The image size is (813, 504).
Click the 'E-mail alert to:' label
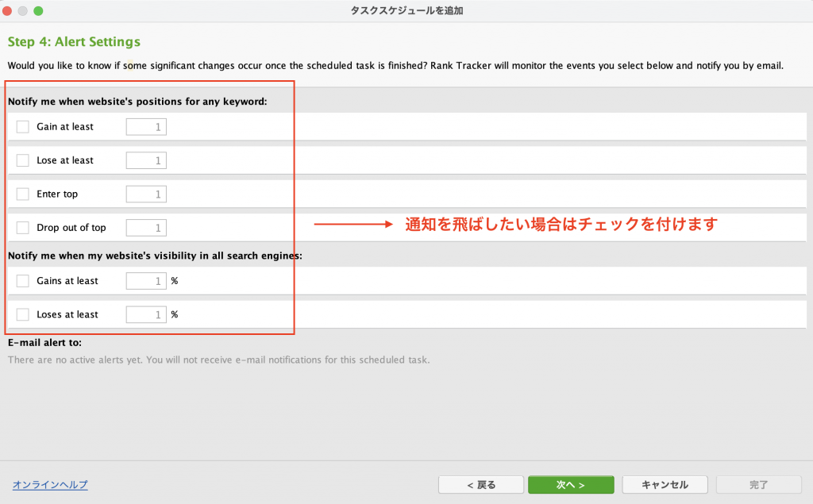[44, 343]
